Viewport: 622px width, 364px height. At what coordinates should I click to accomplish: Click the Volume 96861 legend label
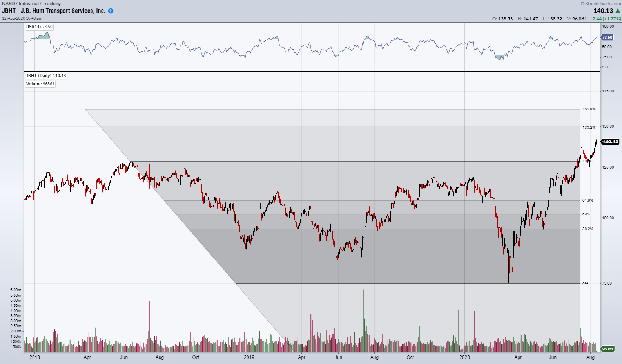40,84
